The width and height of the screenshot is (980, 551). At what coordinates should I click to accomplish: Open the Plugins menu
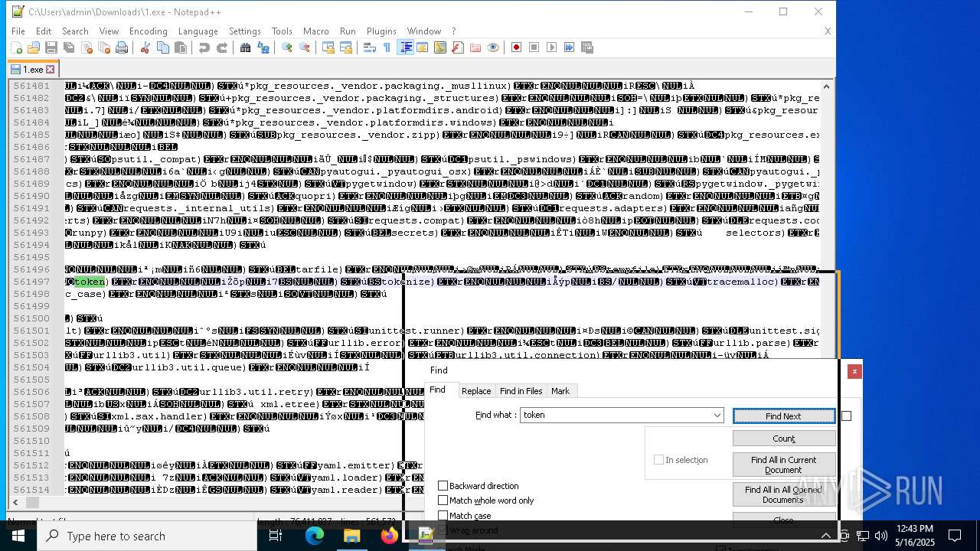(381, 31)
